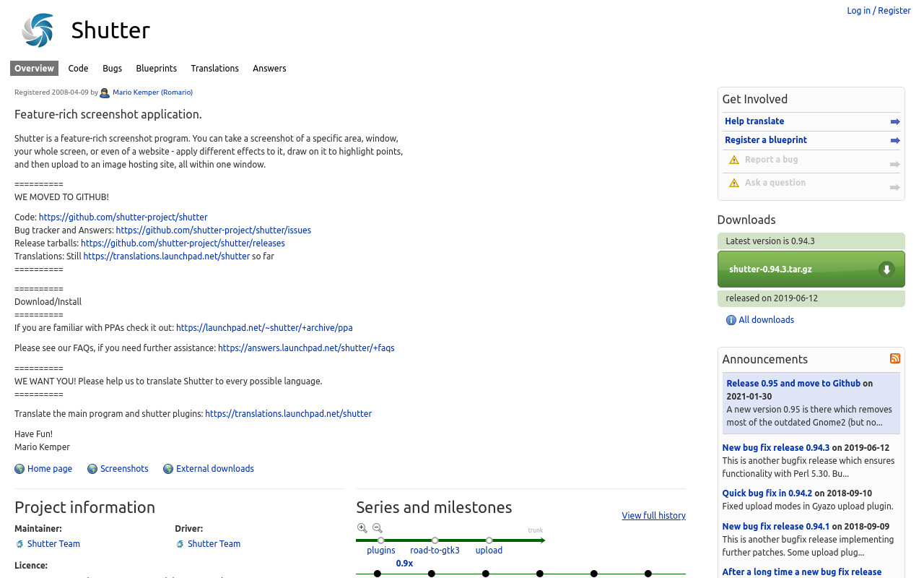This screenshot has width=924, height=578.
Task: Click the warning icon beside Ask a question
Action: tap(734, 184)
